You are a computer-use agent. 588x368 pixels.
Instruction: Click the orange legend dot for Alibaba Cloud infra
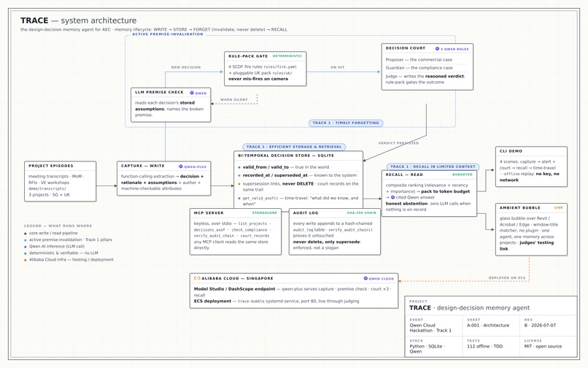point(26,260)
